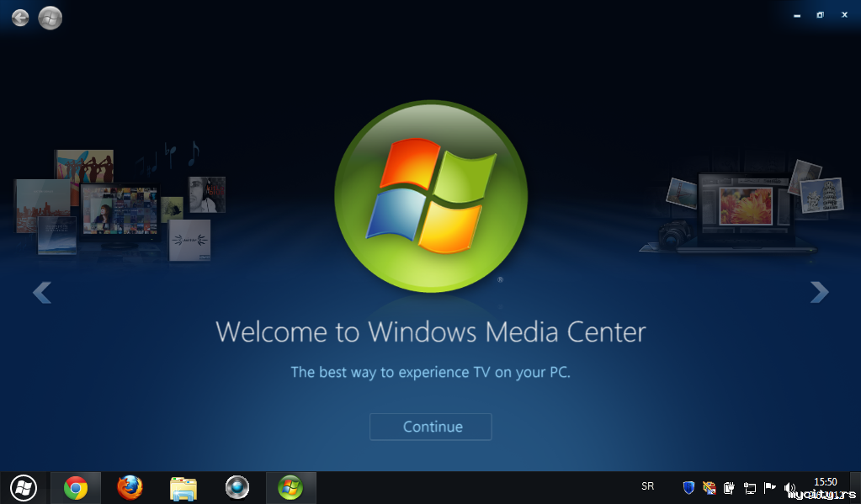Image resolution: width=861 pixels, height=504 pixels.
Task: Click the music albums collage image
Action: click(120, 203)
